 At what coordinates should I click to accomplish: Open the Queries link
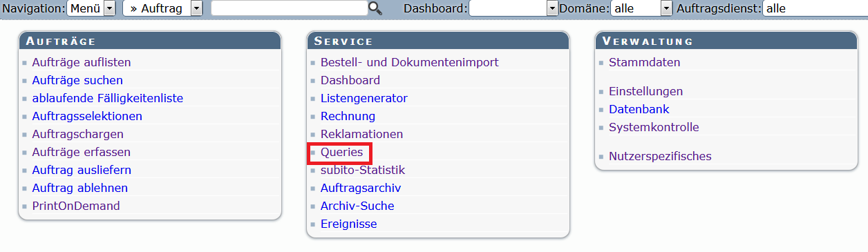[341, 152]
